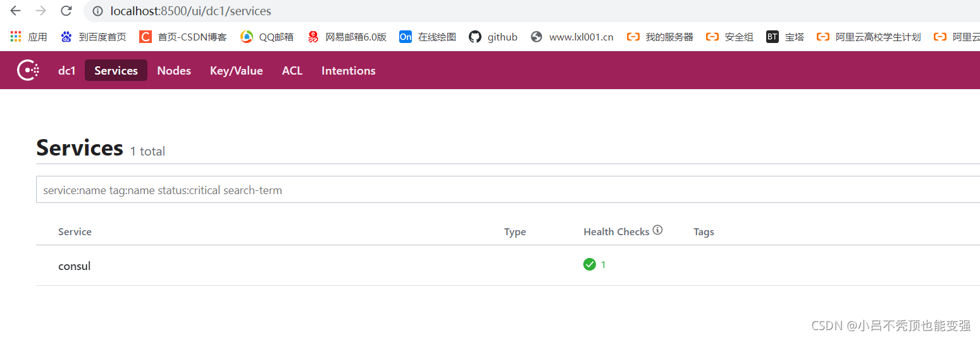This screenshot has height=337, width=980.
Task: Open the QQ邮箱 bookmark
Action: (x=267, y=37)
